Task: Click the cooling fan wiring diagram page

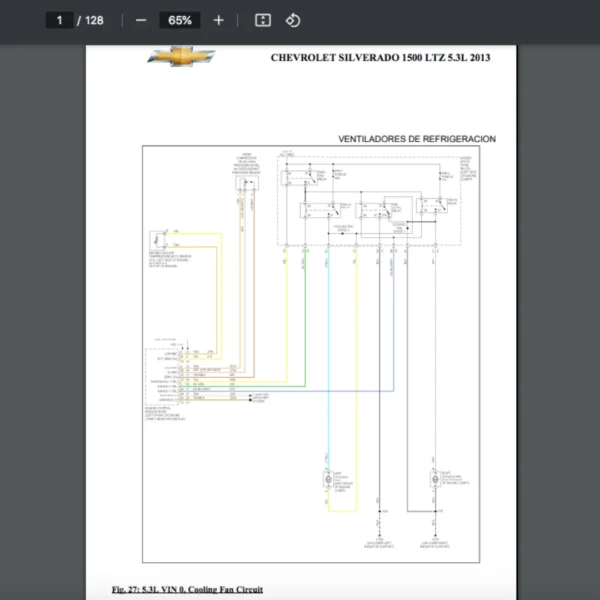Action: pyautogui.click(x=300, y=330)
